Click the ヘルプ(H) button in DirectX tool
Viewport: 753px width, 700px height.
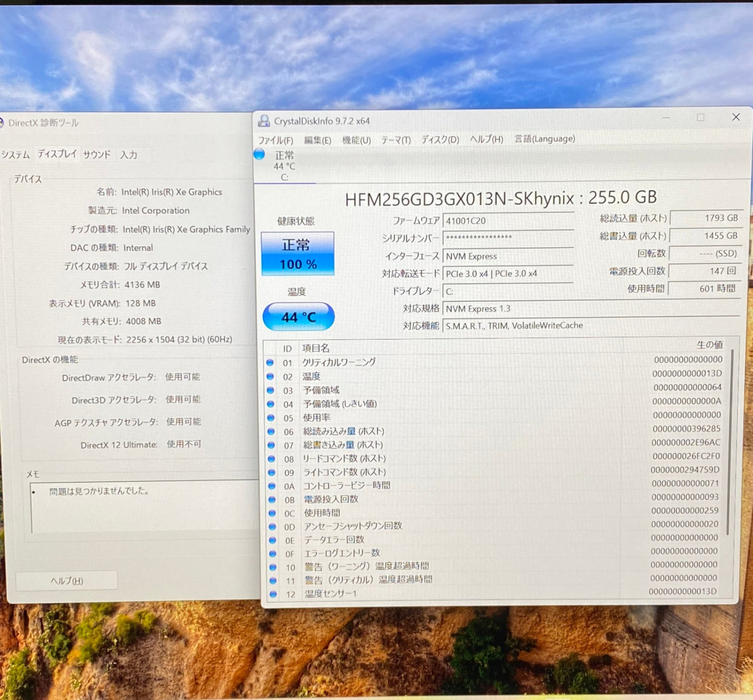click(x=67, y=581)
